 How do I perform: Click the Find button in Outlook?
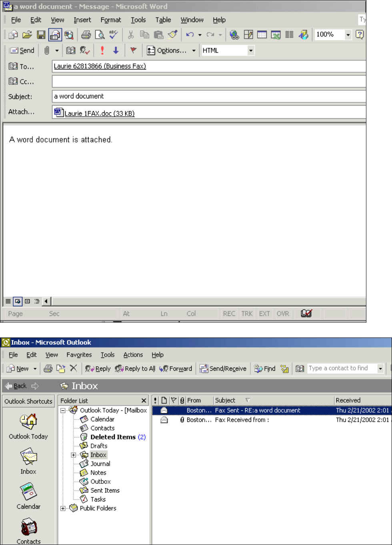[265, 369]
